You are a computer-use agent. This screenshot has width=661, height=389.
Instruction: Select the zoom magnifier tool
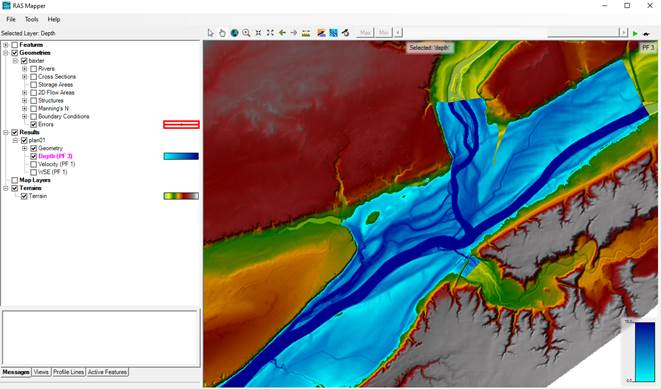[246, 33]
